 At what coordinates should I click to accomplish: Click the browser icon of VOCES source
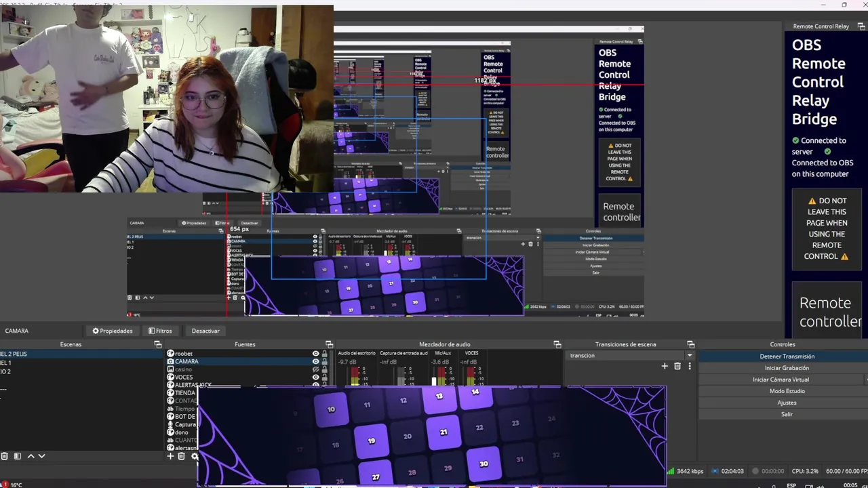(170, 377)
